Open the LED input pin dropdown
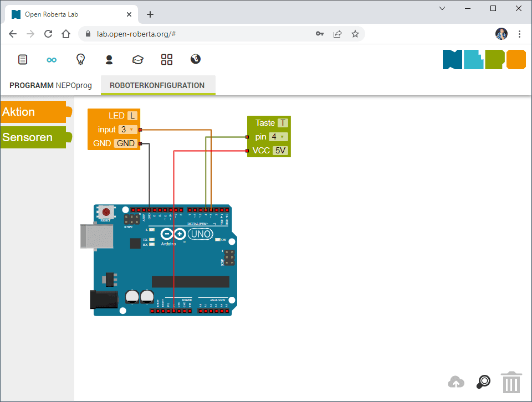Screen dimensions: 532x402 click(128, 129)
